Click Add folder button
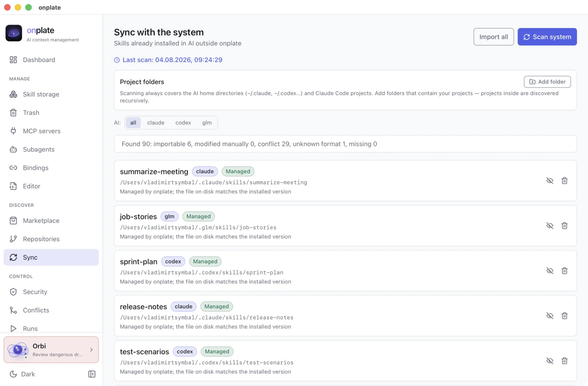This screenshot has width=588, height=386. 547,82
